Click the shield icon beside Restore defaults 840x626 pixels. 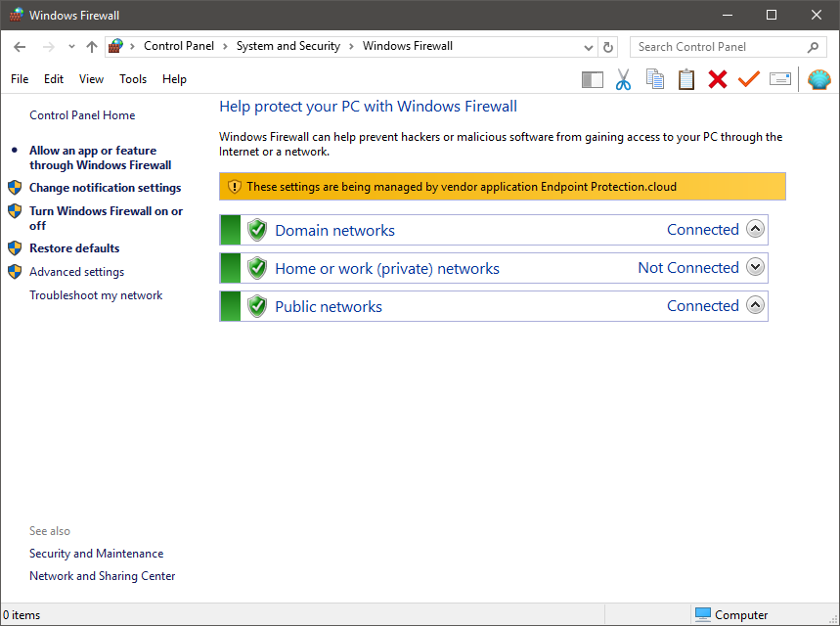click(15, 248)
